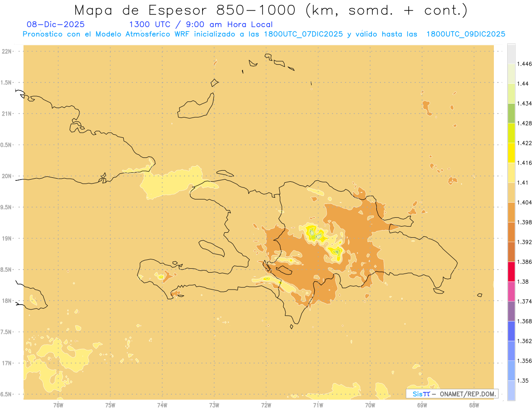Click the valid-until time "1800UTC_09DIC2025"

coord(465,34)
